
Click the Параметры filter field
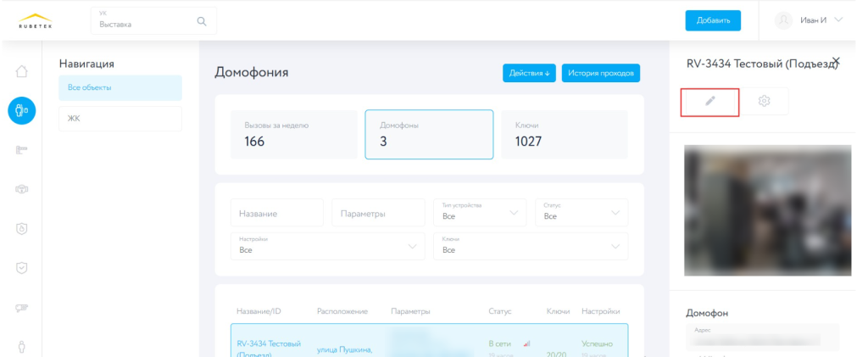pyautogui.click(x=379, y=213)
